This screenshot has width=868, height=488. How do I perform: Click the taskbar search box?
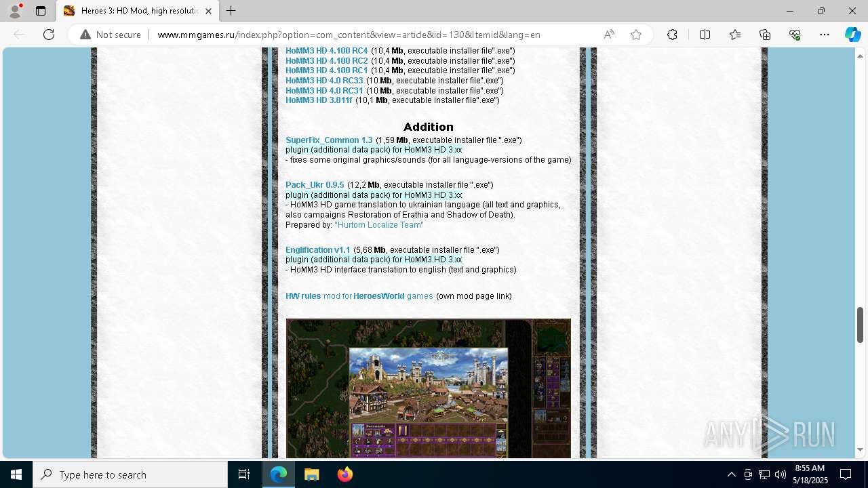pos(130,474)
